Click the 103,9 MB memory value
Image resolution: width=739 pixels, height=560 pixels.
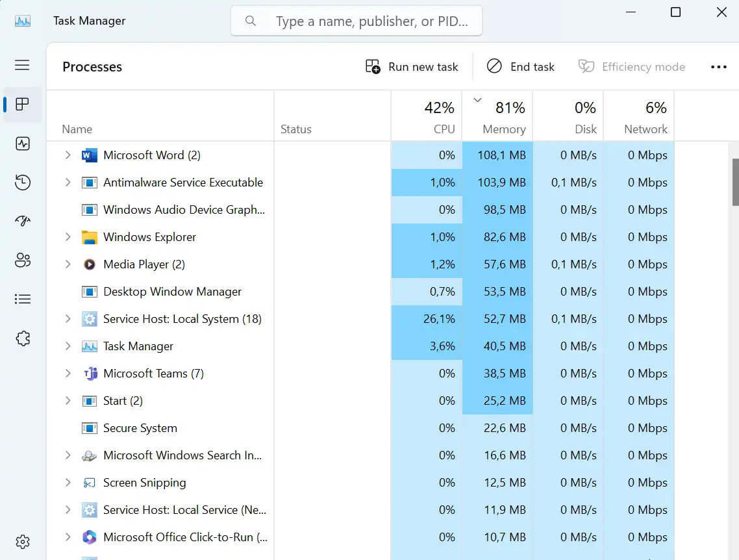(501, 183)
